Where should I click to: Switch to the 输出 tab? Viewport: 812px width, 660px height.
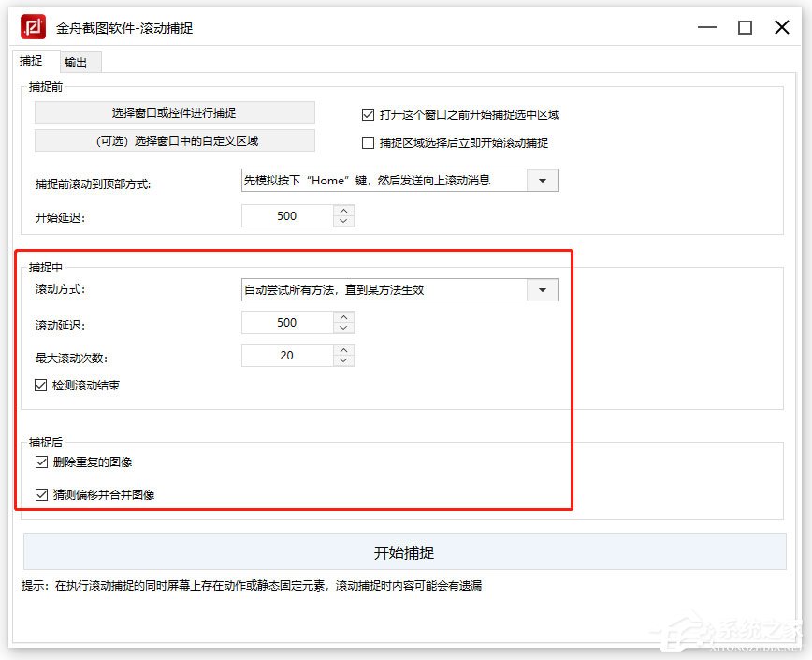coord(79,62)
